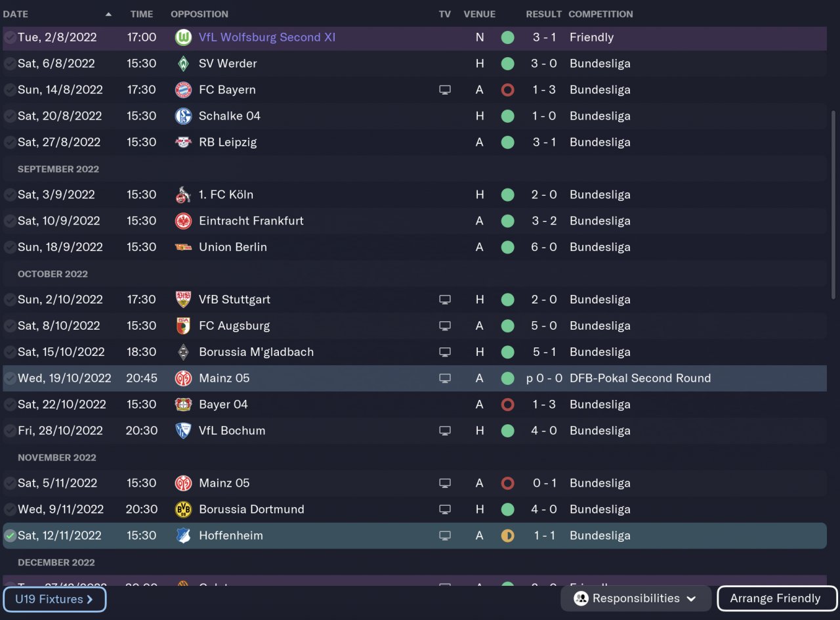840x620 pixels.
Task: Sort fixtures by the Date column arrow
Action: tap(108, 14)
